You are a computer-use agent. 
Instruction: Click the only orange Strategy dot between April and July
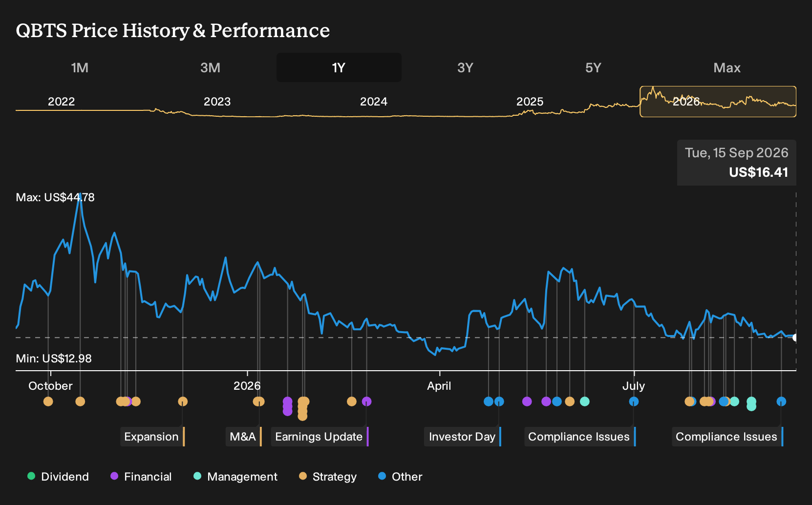(x=570, y=401)
